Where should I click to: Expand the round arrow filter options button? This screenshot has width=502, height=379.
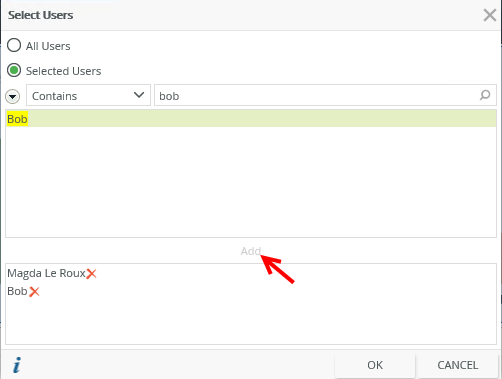coord(13,97)
